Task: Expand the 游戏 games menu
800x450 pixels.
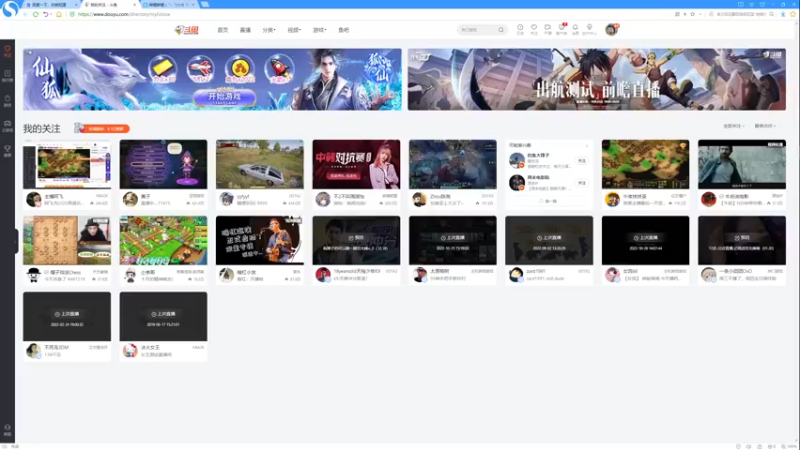Action: [x=319, y=30]
